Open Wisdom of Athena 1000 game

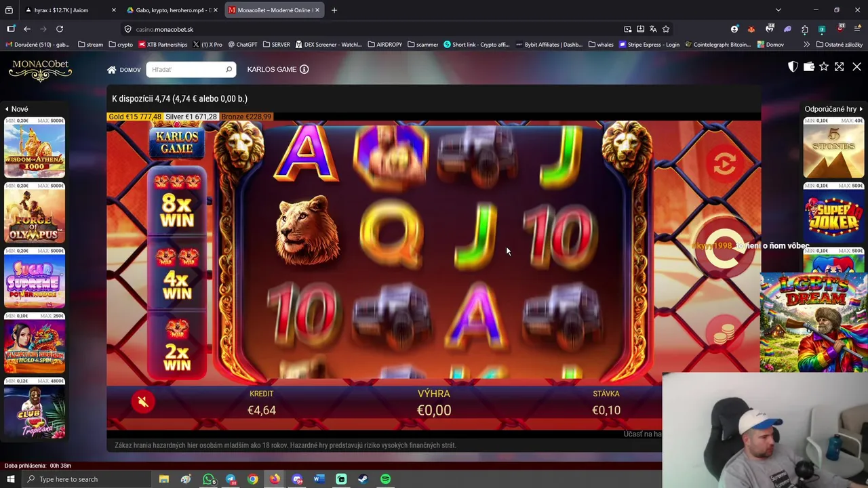coord(35,148)
